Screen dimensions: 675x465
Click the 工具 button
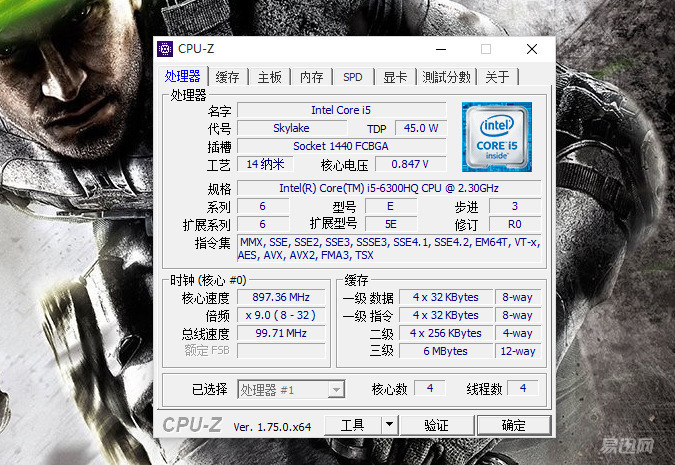tap(353, 425)
